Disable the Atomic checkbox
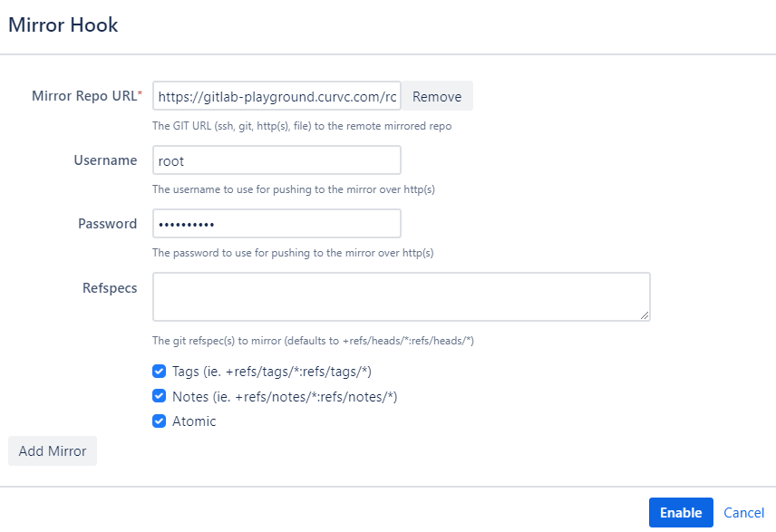 coord(159,421)
